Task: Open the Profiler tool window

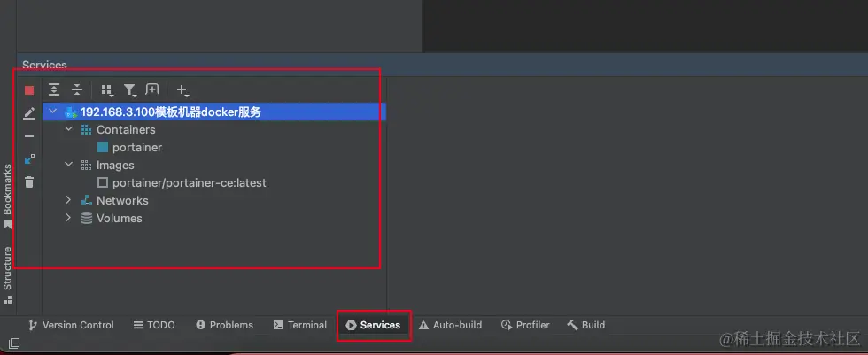Action: pos(525,325)
